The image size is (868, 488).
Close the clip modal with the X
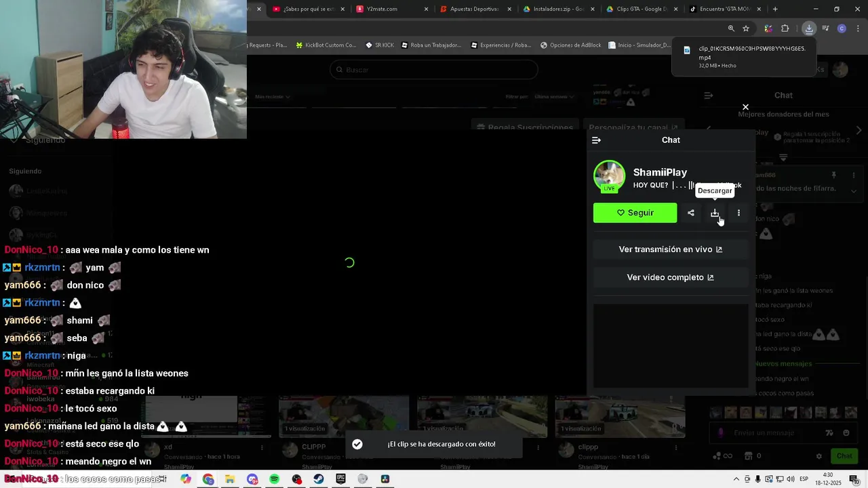click(745, 107)
